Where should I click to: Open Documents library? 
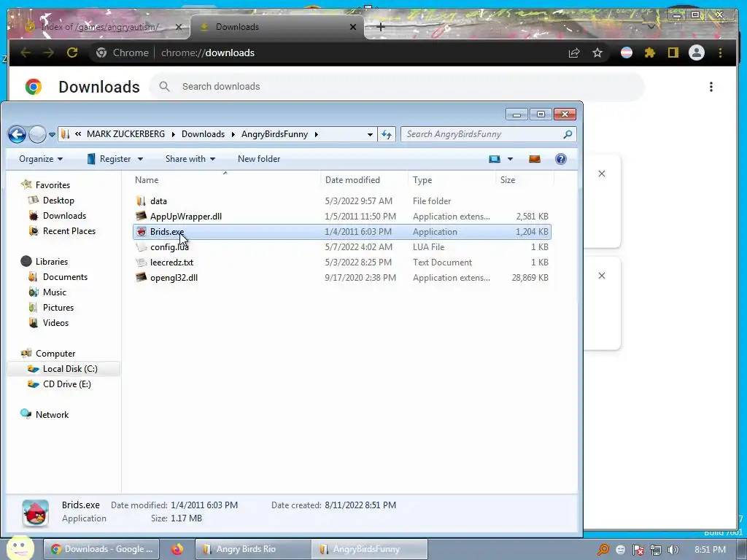pos(65,277)
